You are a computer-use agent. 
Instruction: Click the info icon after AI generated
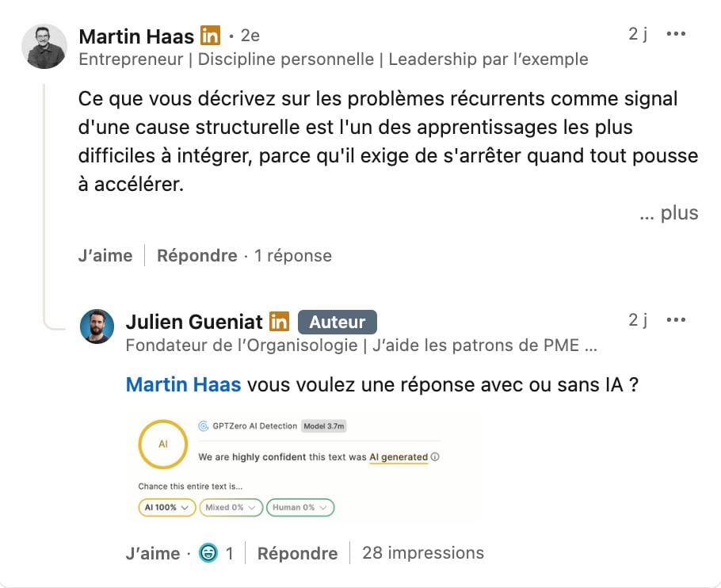tap(436, 457)
